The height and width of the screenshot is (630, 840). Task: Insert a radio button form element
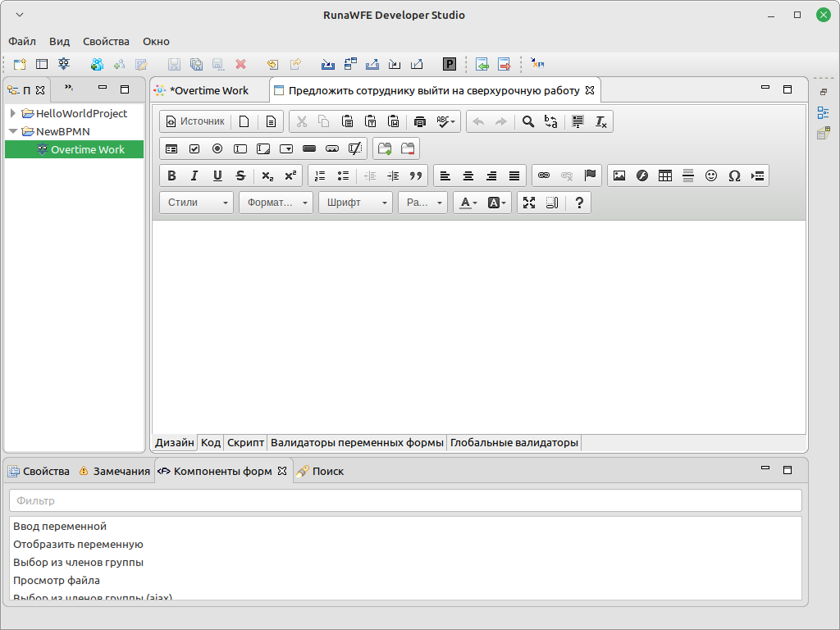(x=217, y=149)
